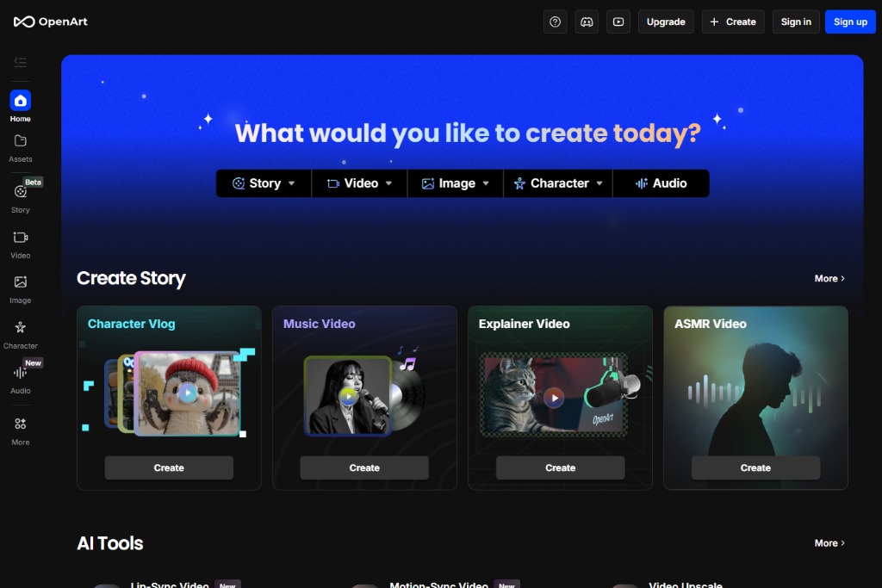Image resolution: width=882 pixels, height=588 pixels.
Task: Click the Upgrade button
Action: 666,22
